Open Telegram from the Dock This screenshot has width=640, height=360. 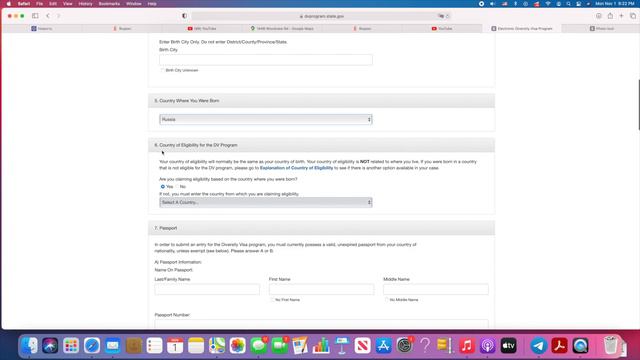[x=539, y=346]
